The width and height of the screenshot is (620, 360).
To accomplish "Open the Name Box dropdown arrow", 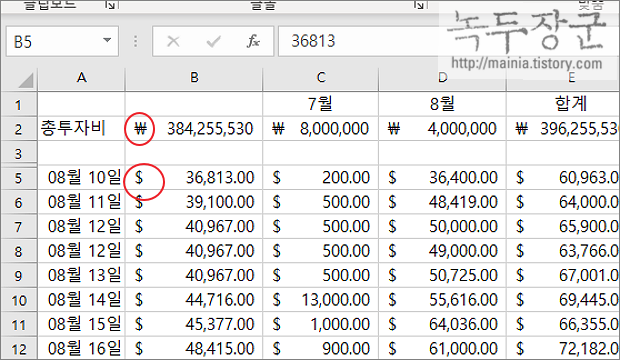I will (107, 40).
